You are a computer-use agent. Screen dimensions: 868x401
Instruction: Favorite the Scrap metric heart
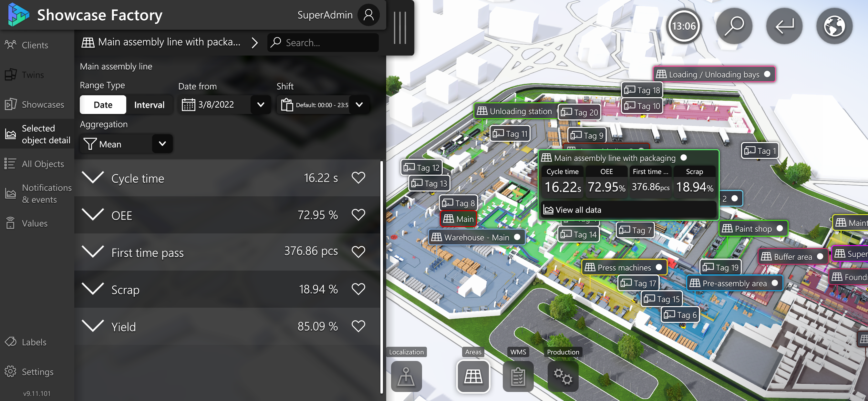click(x=358, y=289)
